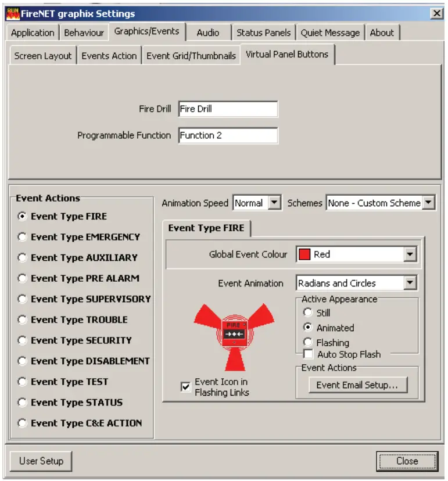
Task: Select Event Type DISABLEMENT radio button
Action: 22,361
